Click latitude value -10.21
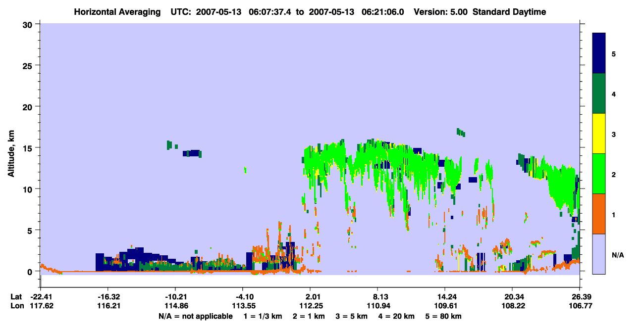 (175, 297)
